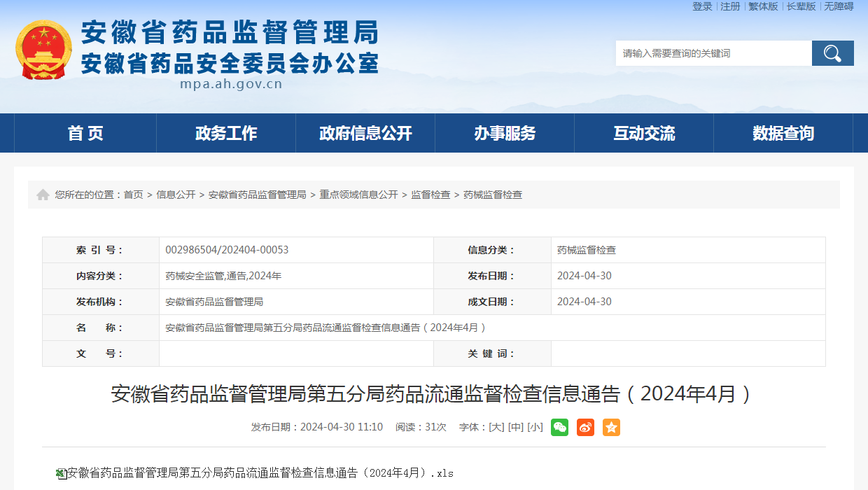Click the 文号 label cell
868x490 pixels.
(x=101, y=353)
